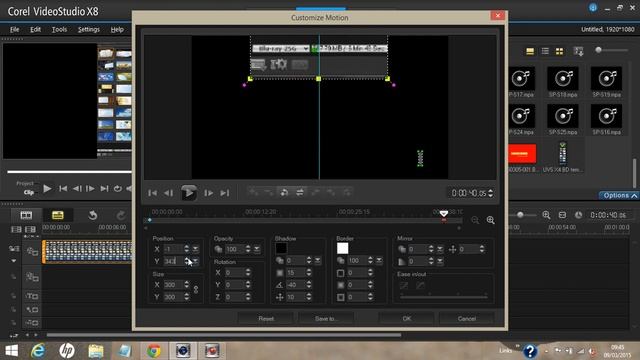Close the Customize Motion dialog
Viewport: 640px width, 360px height.
coord(498,16)
